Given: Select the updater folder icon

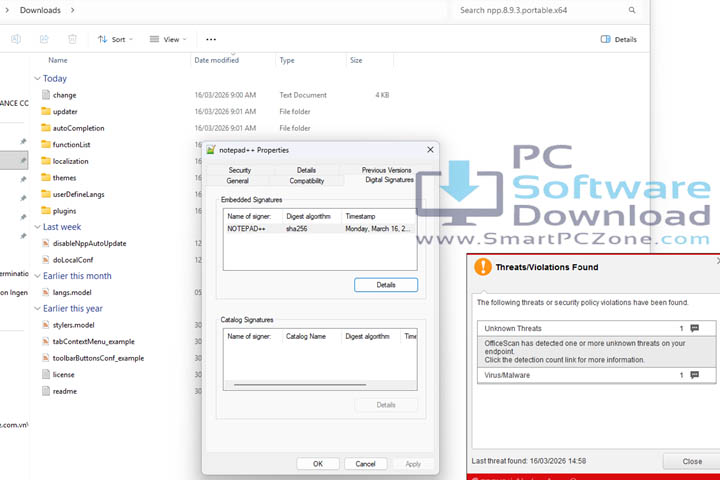Looking at the screenshot, I should point(45,111).
